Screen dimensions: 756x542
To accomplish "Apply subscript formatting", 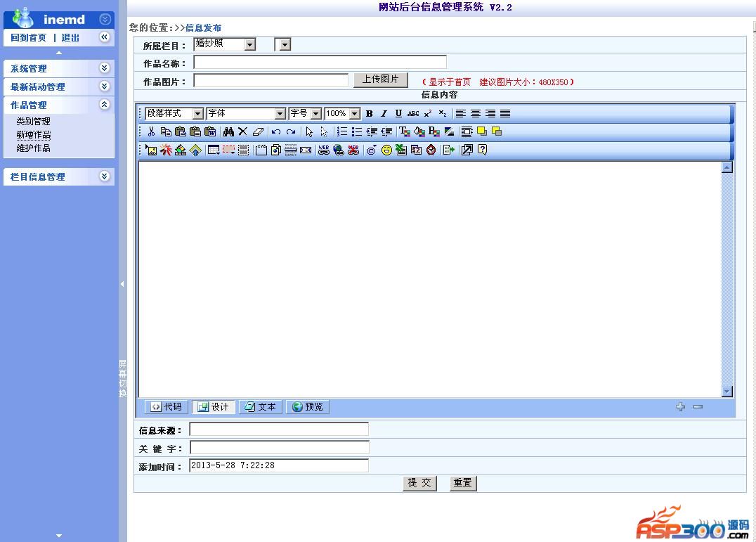I will [443, 113].
